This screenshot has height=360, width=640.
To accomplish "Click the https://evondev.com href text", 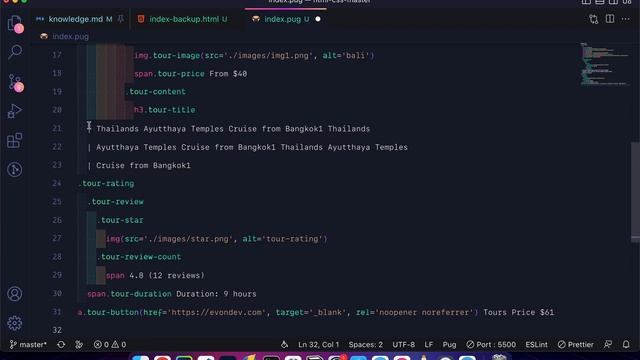I will tap(216, 312).
